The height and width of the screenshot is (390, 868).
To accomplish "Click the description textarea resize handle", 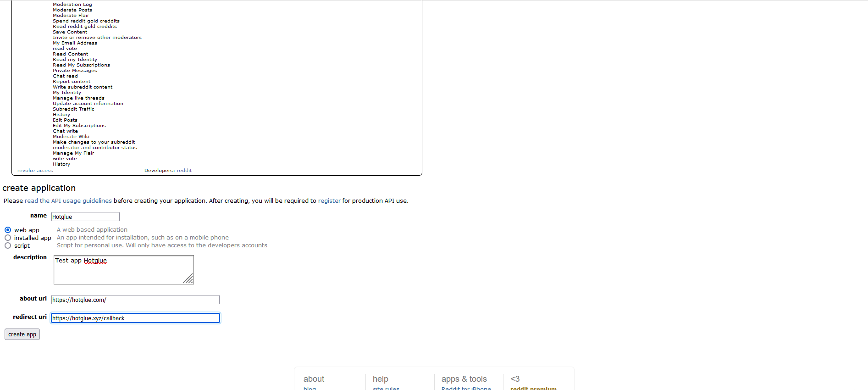I will 188,279.
